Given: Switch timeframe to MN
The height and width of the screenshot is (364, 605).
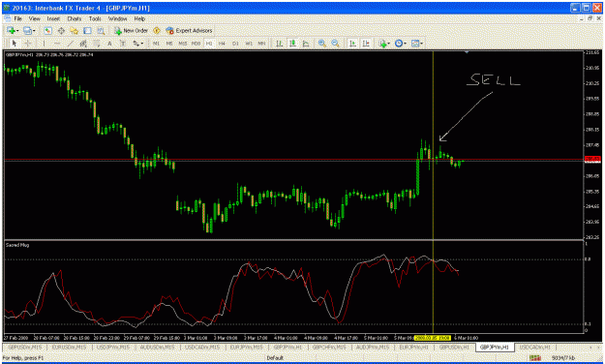Looking at the screenshot, I should pyautogui.click(x=261, y=44).
